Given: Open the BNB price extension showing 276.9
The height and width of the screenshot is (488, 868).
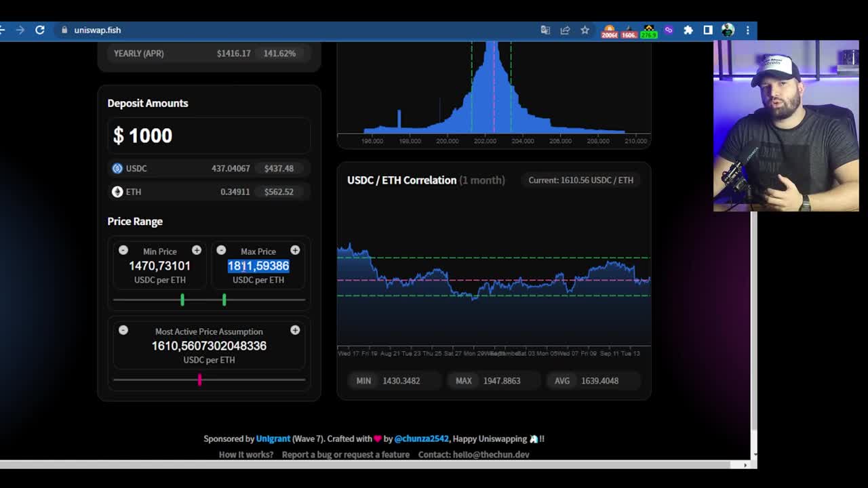Looking at the screenshot, I should click(x=649, y=30).
